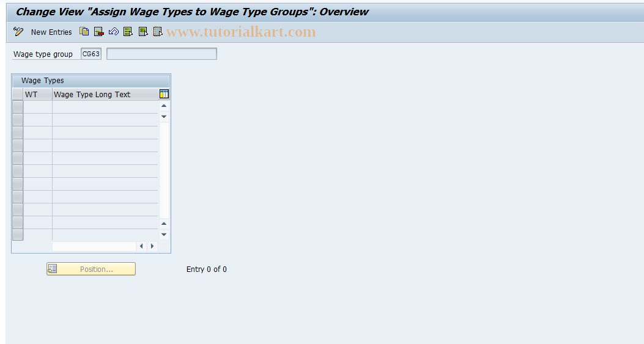Click the Delete entry icon

click(x=98, y=32)
